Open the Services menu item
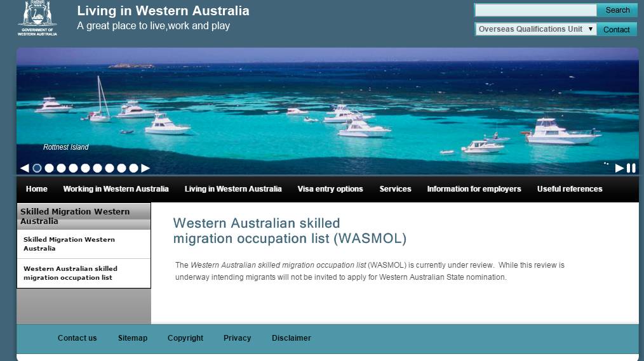Screen dimensions: 644x361 click(395, 189)
